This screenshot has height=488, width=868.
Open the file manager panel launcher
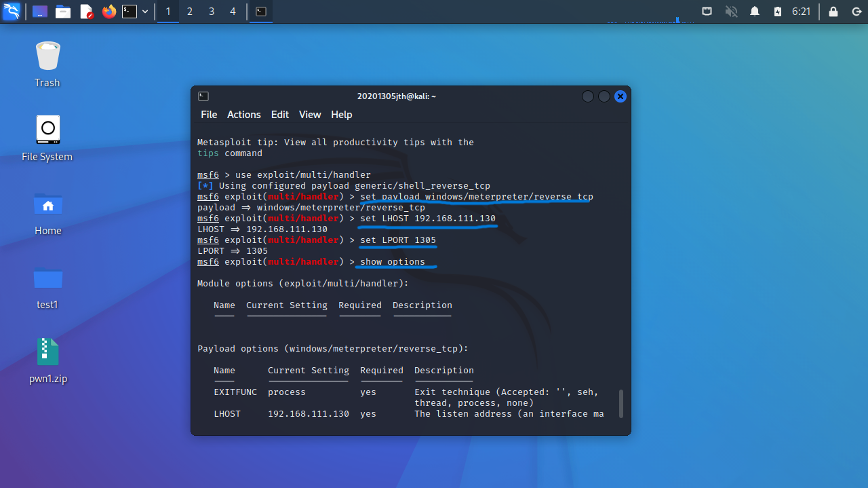[x=63, y=12]
